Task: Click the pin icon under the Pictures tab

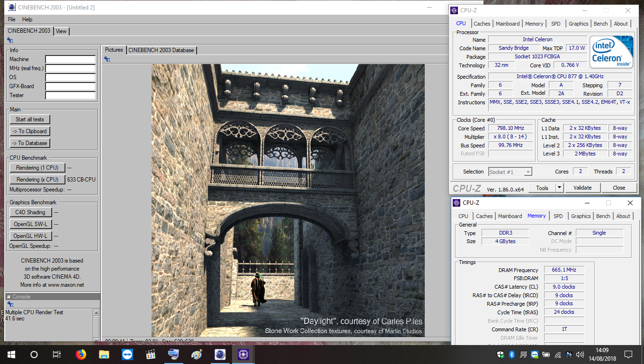Action: [107, 59]
